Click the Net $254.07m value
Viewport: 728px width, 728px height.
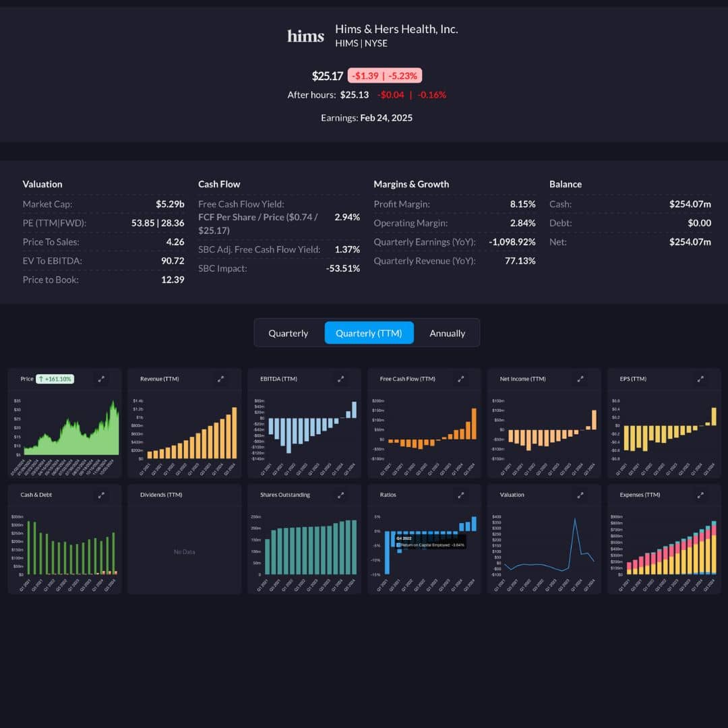coord(690,242)
